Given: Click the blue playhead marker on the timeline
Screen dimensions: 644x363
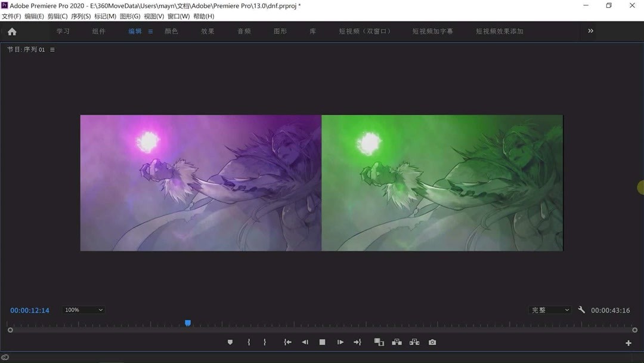Looking at the screenshot, I should 188,322.
